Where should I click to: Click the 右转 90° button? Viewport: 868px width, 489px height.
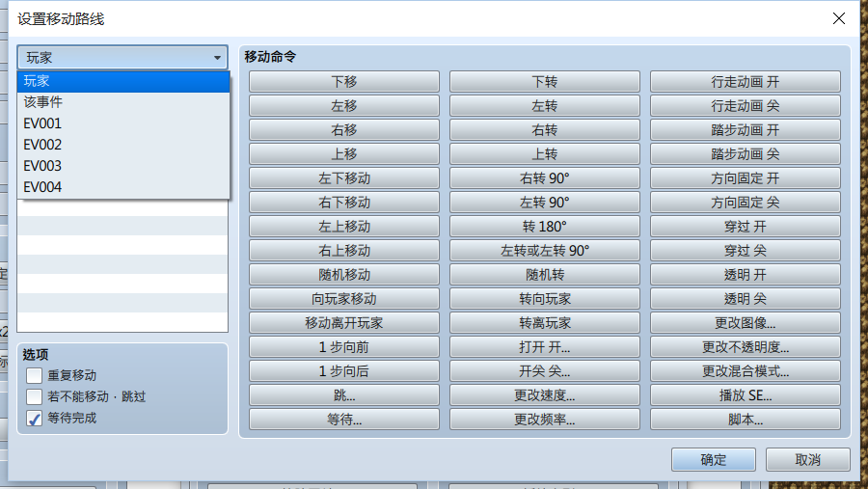tap(545, 177)
